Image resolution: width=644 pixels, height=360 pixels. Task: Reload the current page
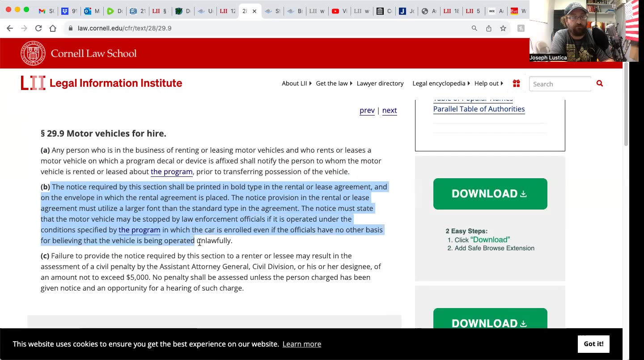pos(38,28)
